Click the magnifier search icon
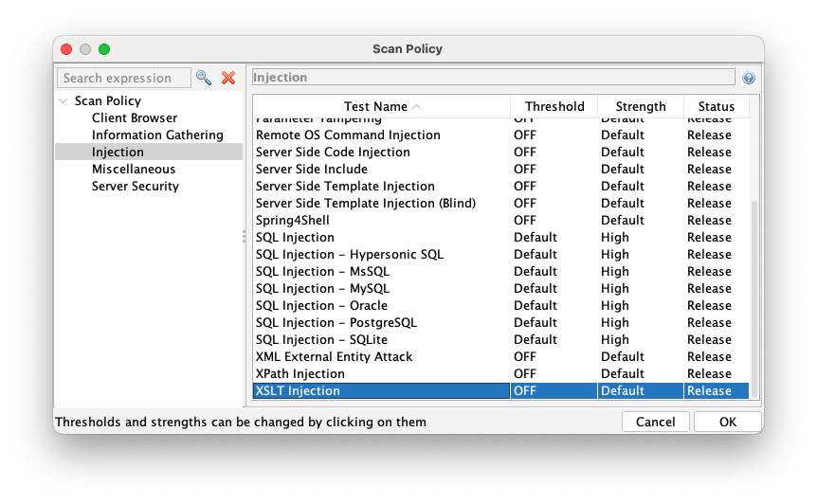Screen dimensions: 817x504 pos(204,78)
